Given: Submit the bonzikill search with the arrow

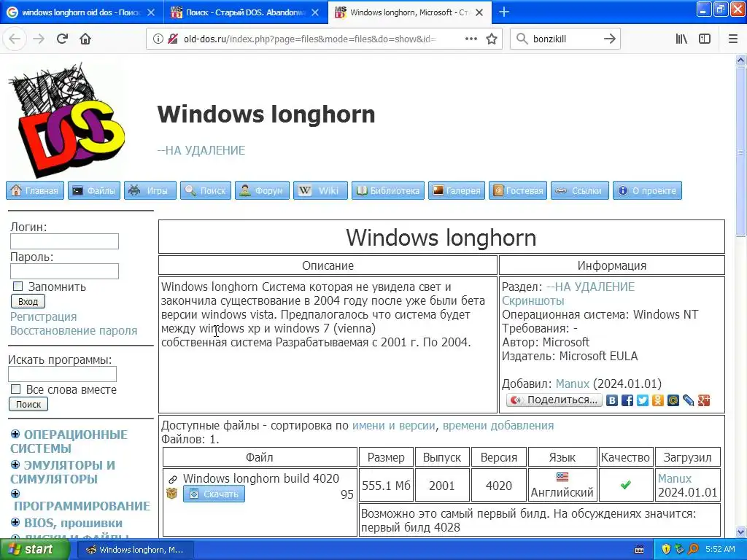Looking at the screenshot, I should [609, 39].
